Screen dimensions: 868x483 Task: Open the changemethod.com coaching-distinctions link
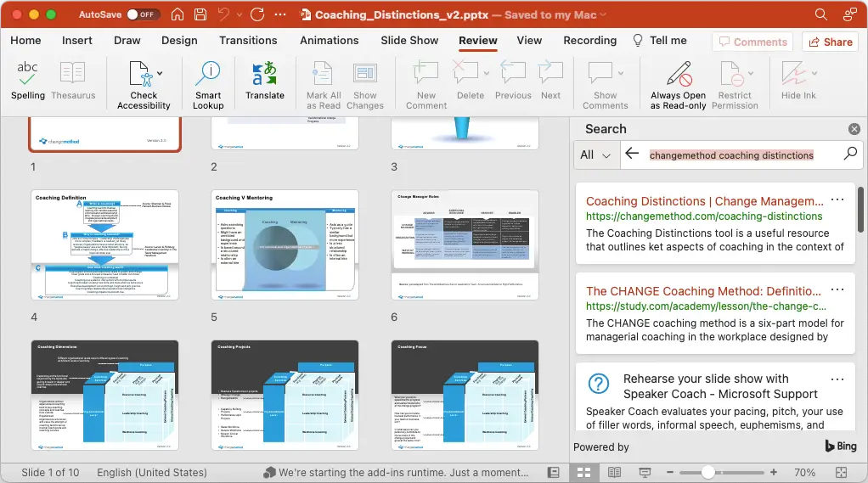click(x=704, y=216)
